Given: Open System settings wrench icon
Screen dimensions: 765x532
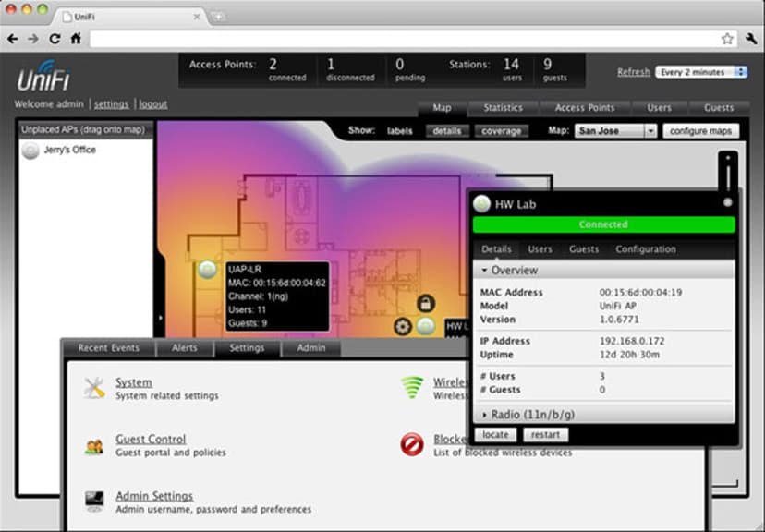Looking at the screenshot, I should pyautogui.click(x=94, y=388).
